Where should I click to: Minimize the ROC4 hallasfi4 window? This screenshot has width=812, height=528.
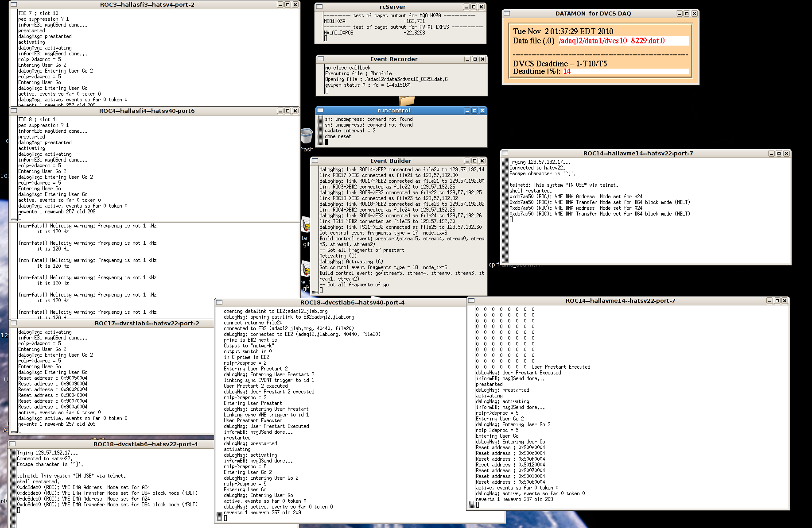coord(280,111)
